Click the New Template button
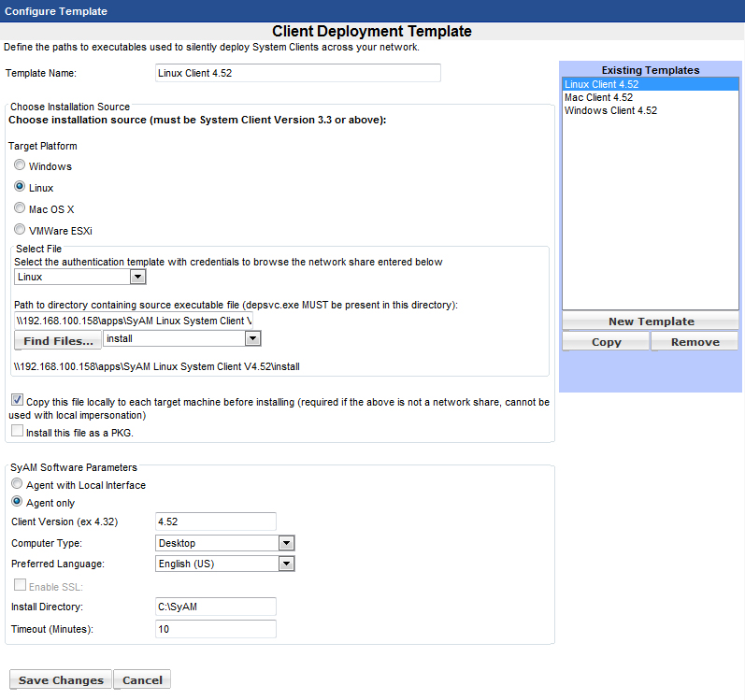This screenshot has height=700, width=745. click(x=651, y=321)
